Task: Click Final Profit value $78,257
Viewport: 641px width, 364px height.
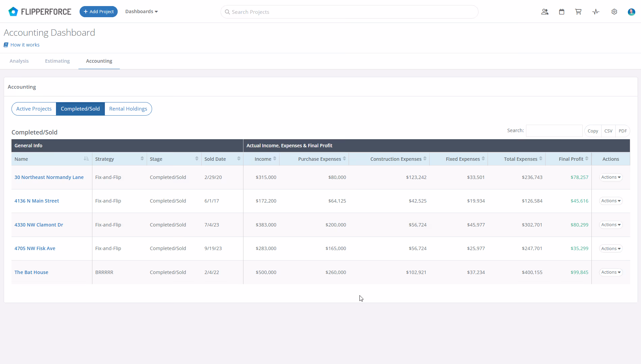Action: (579, 177)
